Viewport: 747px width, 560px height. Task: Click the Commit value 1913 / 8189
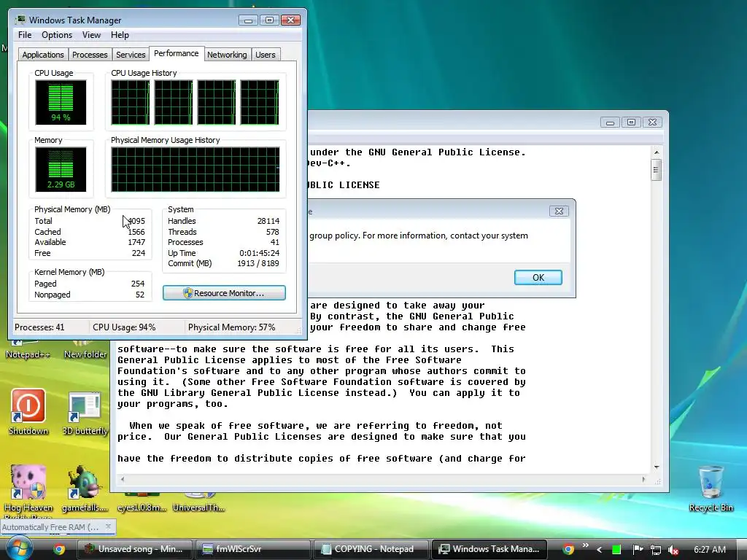tap(258, 263)
